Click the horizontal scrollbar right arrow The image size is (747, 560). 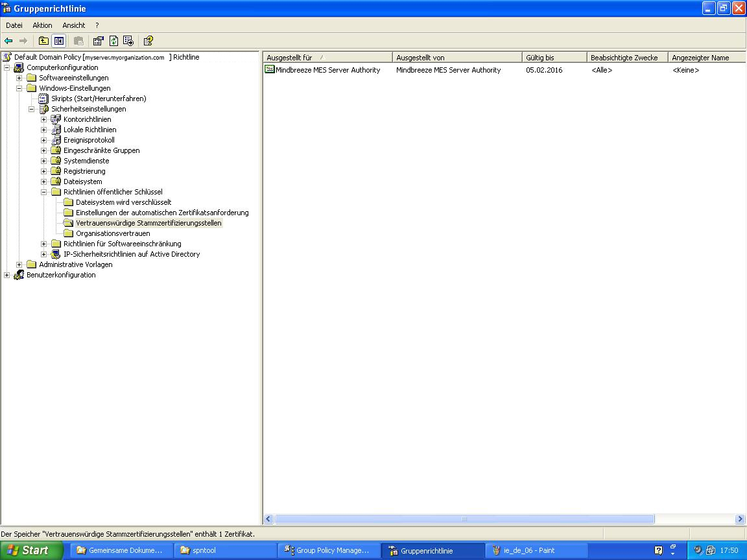740,519
